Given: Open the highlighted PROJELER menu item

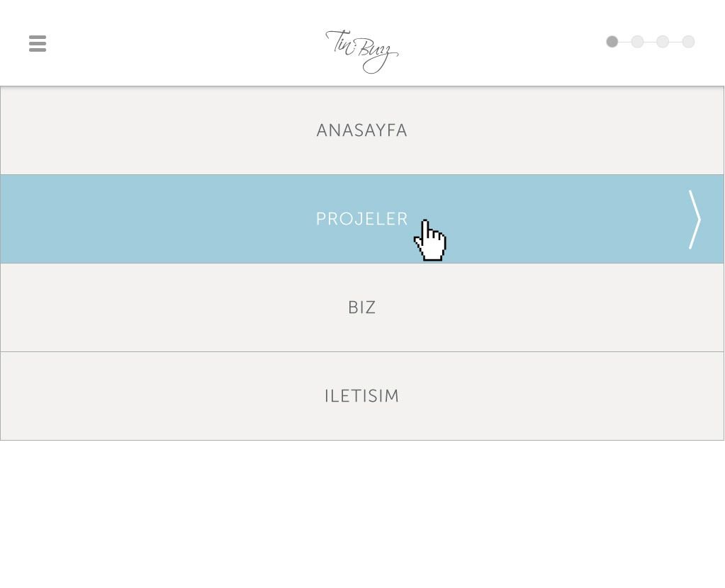Looking at the screenshot, I should click(x=361, y=219).
